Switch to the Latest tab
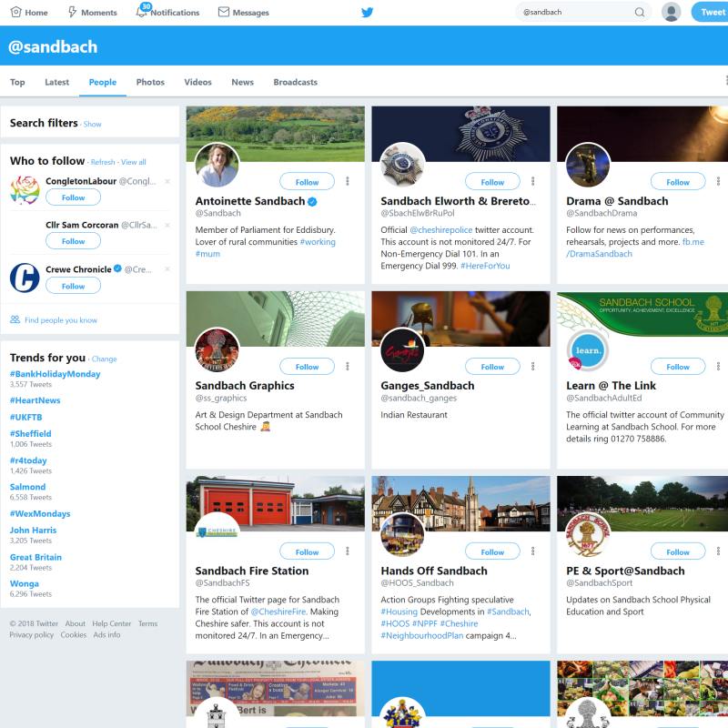The image size is (728, 728). 56,82
